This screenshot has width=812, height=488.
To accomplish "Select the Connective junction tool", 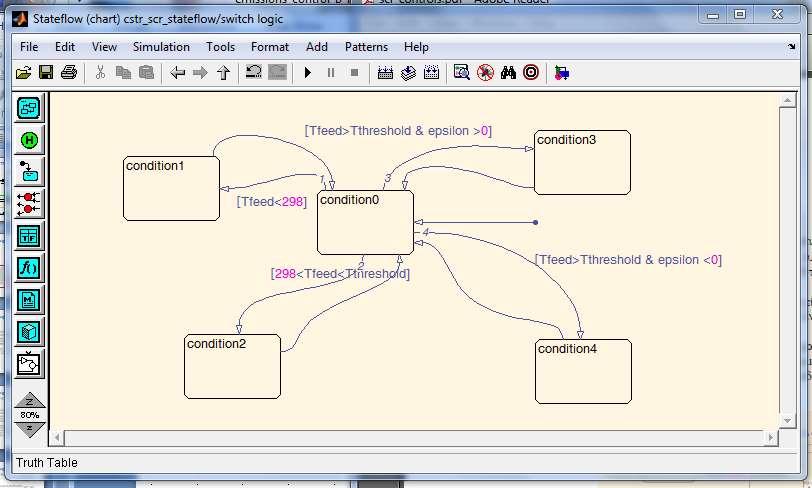I will [28, 204].
